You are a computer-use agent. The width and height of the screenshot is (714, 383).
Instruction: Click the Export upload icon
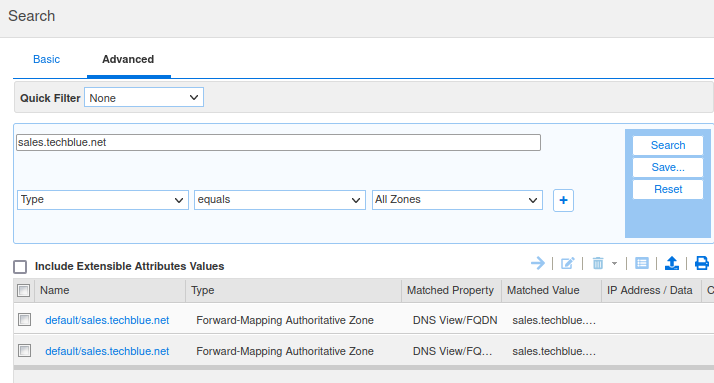pyautogui.click(x=672, y=263)
